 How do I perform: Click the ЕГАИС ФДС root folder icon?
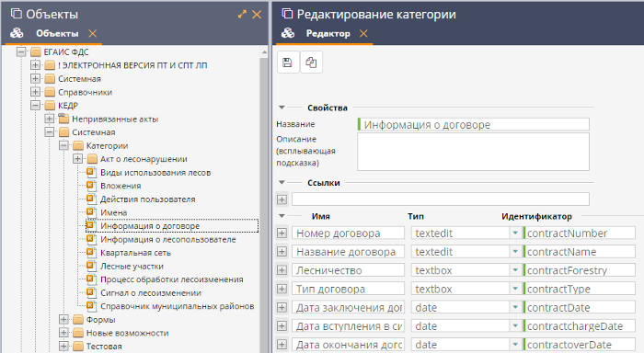tap(36, 51)
